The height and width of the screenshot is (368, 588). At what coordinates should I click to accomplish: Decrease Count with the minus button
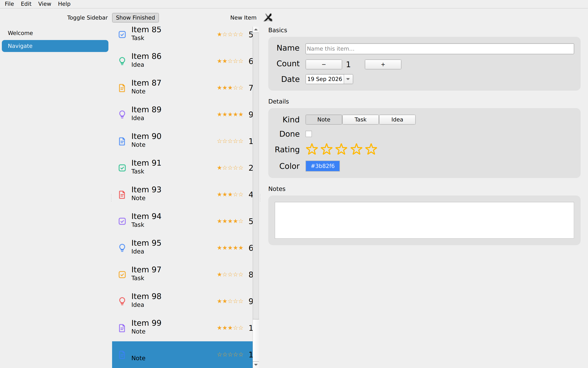point(324,64)
